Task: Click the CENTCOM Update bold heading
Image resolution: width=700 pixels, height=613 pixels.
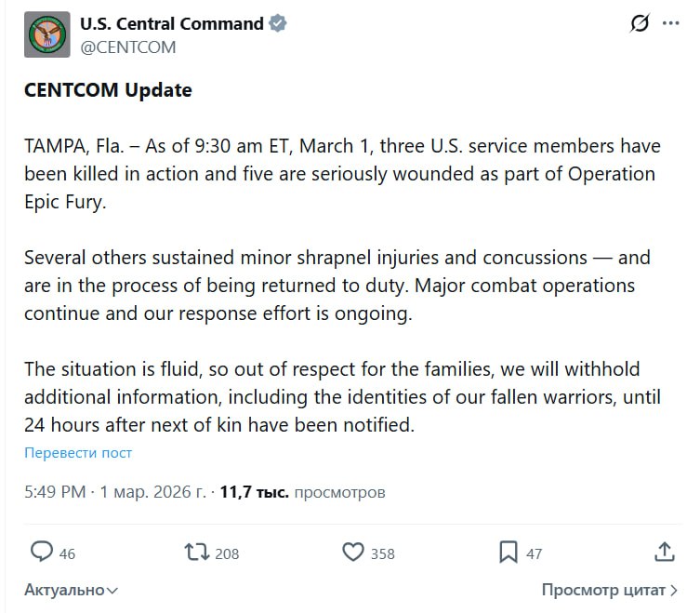Action: (x=108, y=90)
